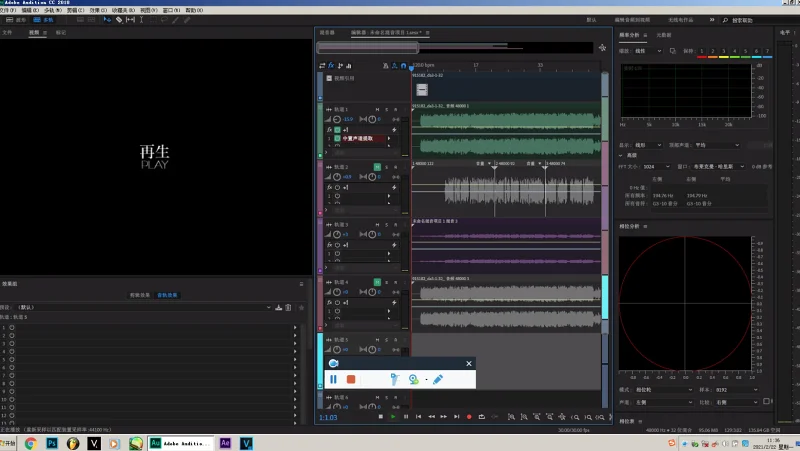
Task: Switch to Multitrack view button
Action: 43,20
